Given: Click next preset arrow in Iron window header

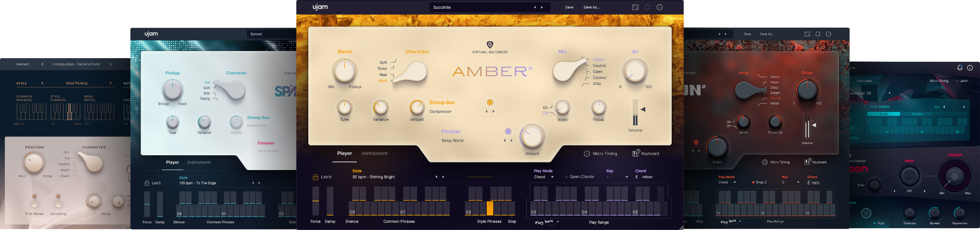Looking at the screenshot, I should [725, 34].
